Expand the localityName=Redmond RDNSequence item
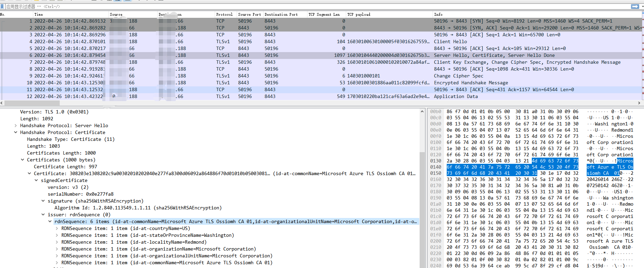 point(57,242)
